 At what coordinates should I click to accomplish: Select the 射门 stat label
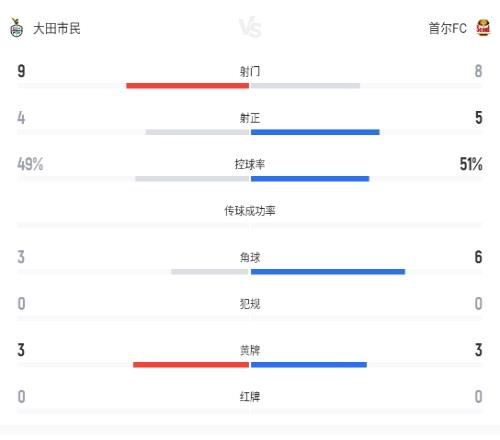[x=250, y=71]
